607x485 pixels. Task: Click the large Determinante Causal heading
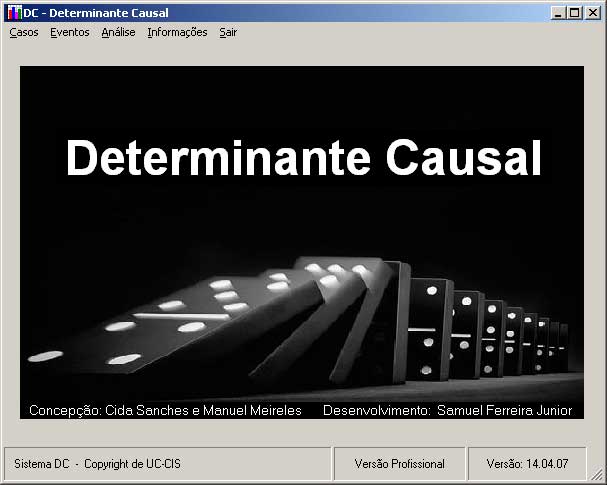(x=303, y=158)
